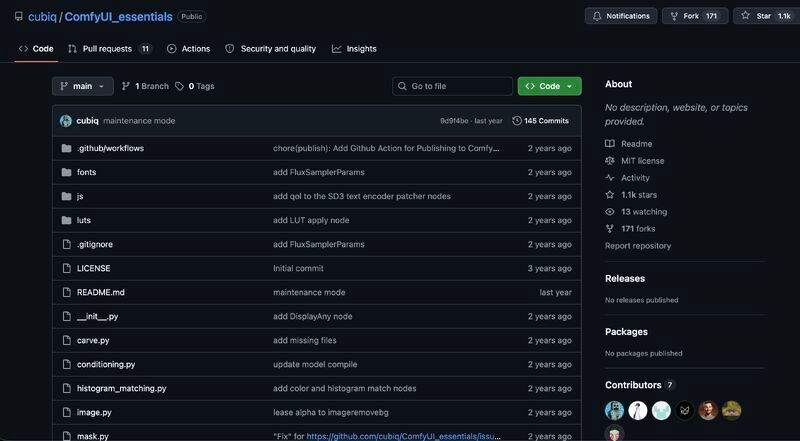The image size is (800, 441).
Task: Click cubiq's avatar in the commit header
Action: tap(66, 121)
